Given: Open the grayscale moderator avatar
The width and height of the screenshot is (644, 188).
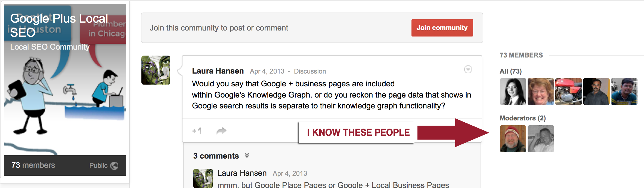Looking at the screenshot, I should click(541, 139).
